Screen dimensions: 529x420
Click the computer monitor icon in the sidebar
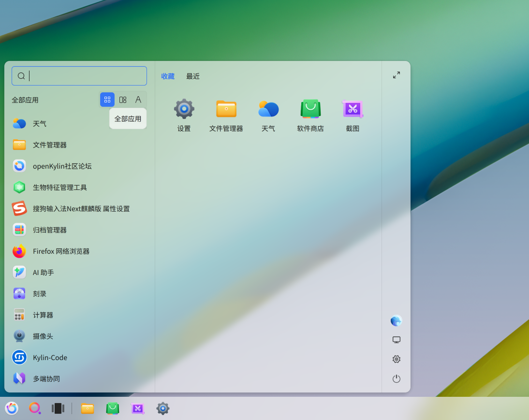[x=397, y=340]
